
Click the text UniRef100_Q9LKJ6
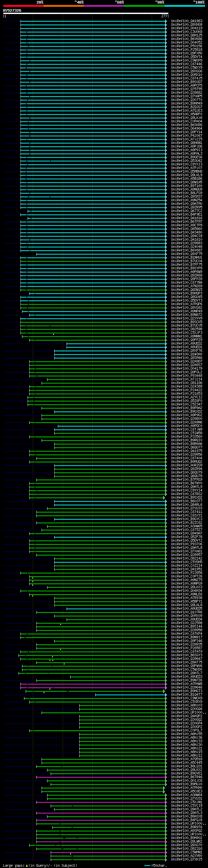(x=187, y=118)
